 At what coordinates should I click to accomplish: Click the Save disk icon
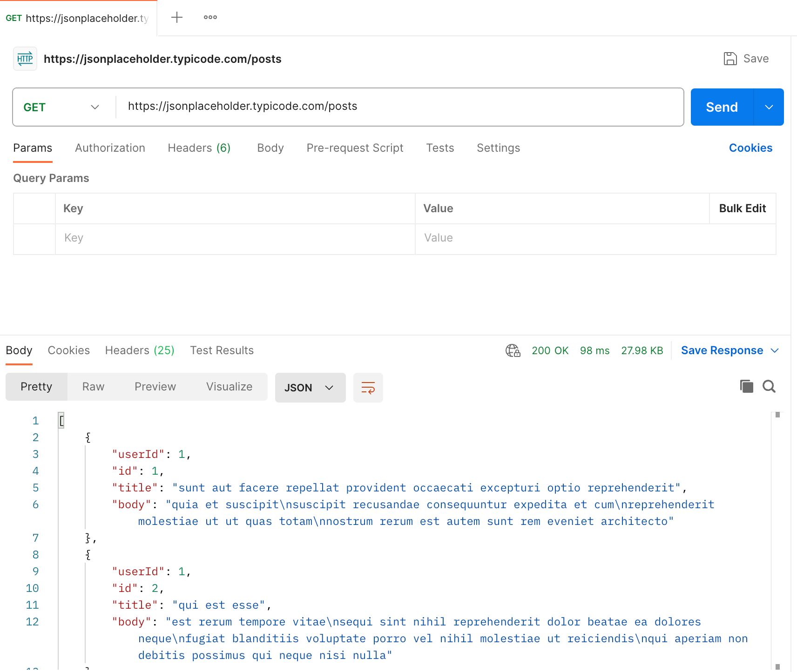coord(730,59)
